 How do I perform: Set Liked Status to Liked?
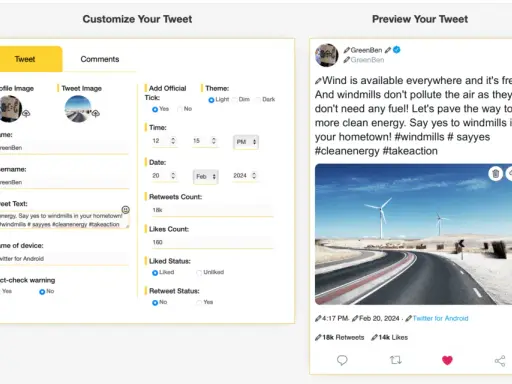pyautogui.click(x=155, y=273)
